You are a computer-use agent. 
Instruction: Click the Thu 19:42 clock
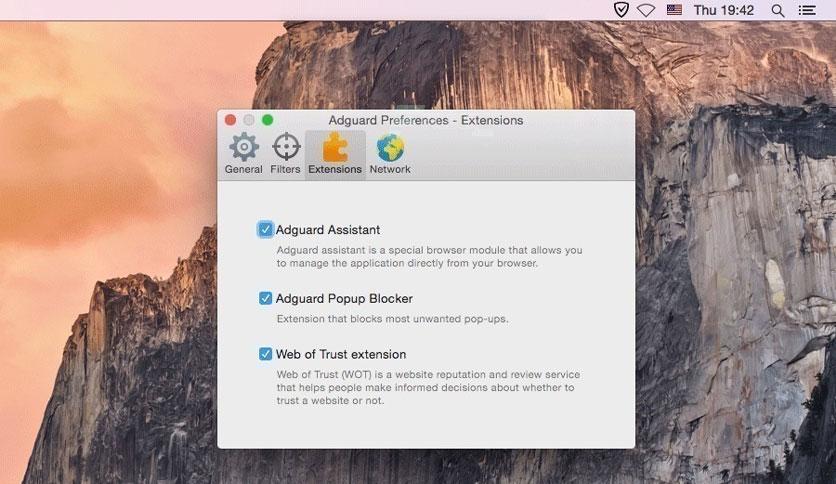(x=724, y=10)
